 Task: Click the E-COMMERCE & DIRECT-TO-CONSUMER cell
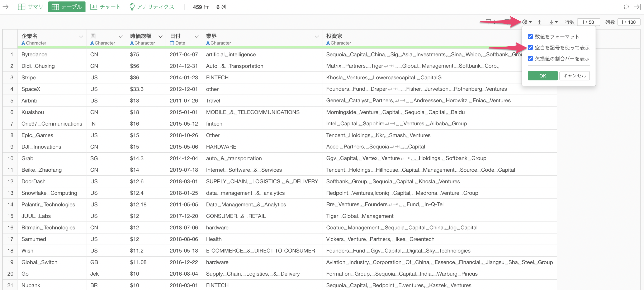pos(262,251)
